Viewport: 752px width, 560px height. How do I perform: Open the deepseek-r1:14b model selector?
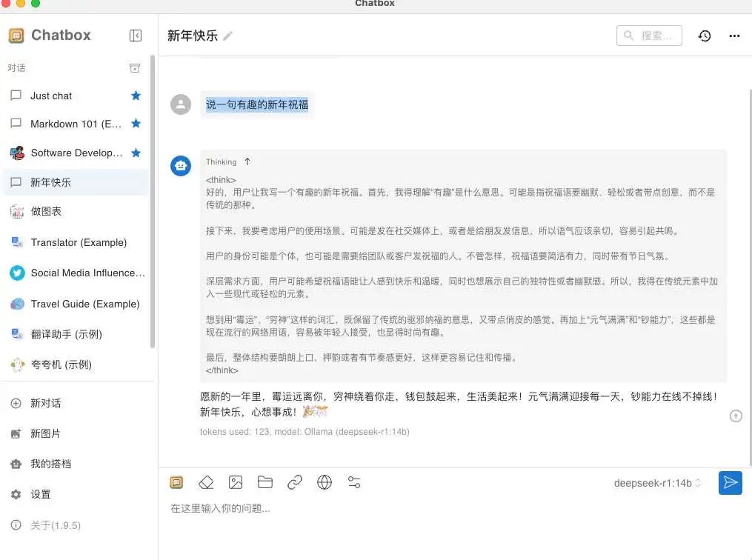[657, 483]
